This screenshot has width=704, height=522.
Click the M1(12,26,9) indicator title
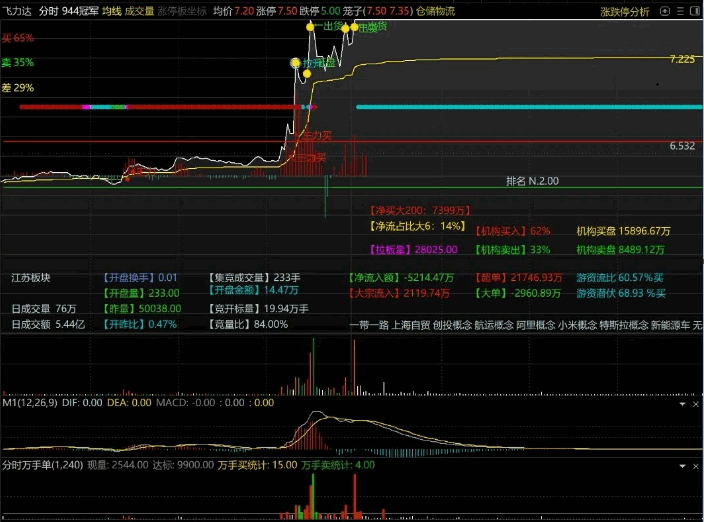pyautogui.click(x=30, y=403)
